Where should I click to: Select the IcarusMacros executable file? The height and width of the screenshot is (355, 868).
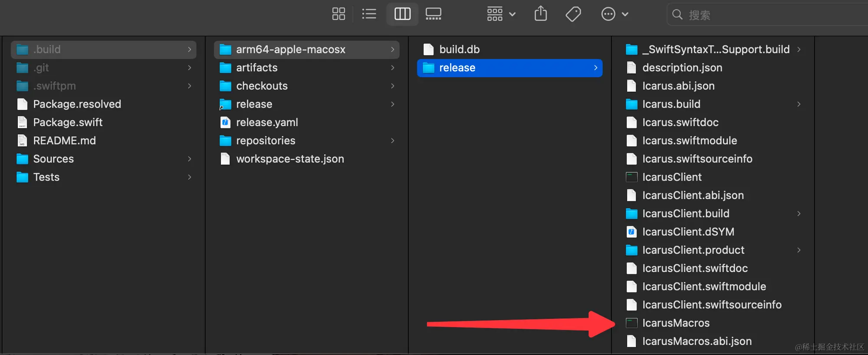(x=676, y=323)
